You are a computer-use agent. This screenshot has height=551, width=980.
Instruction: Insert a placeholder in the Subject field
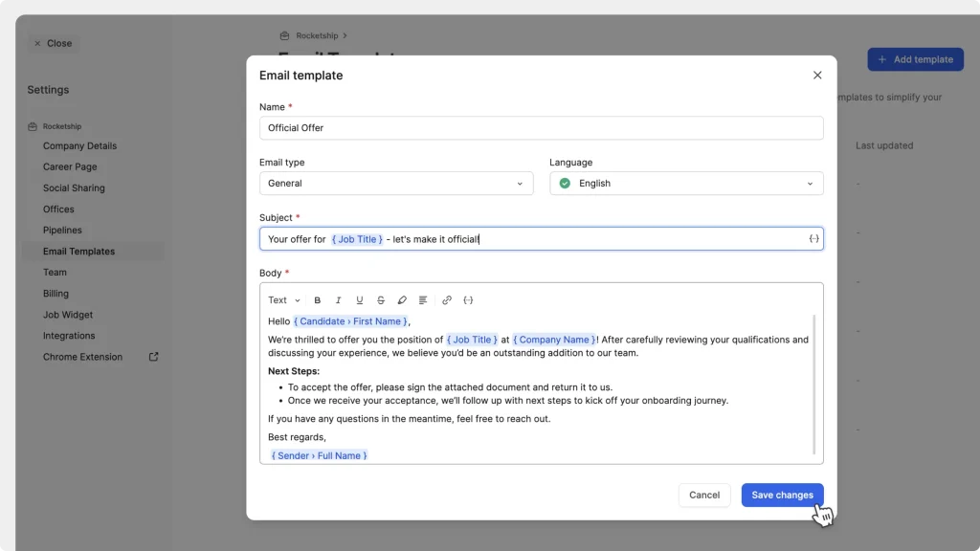coord(813,238)
